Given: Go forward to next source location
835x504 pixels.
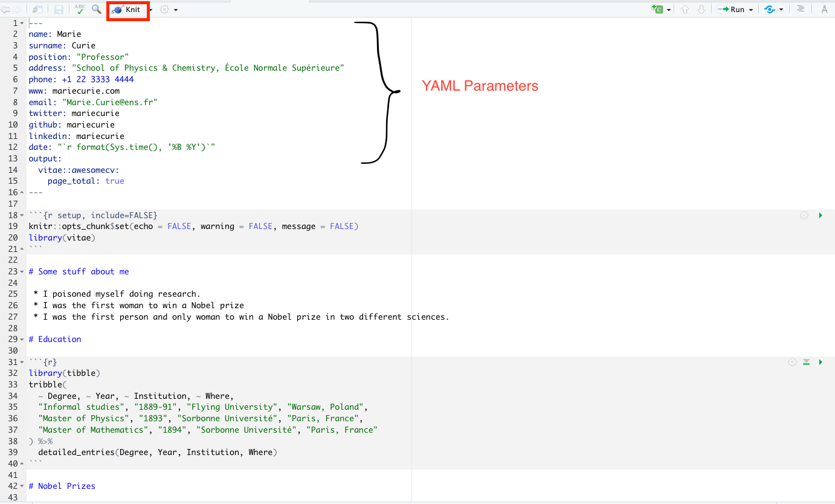Looking at the screenshot, I should [17, 10].
